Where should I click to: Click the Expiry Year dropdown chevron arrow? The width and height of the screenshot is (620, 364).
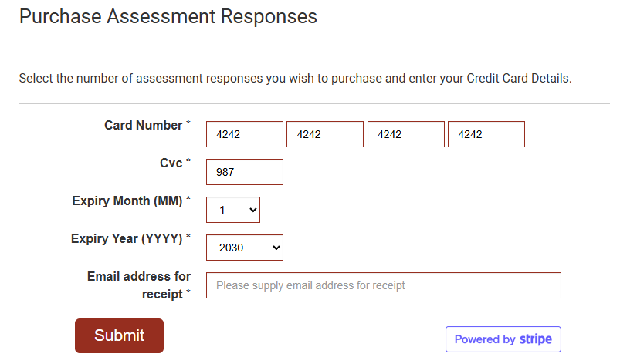(x=274, y=248)
